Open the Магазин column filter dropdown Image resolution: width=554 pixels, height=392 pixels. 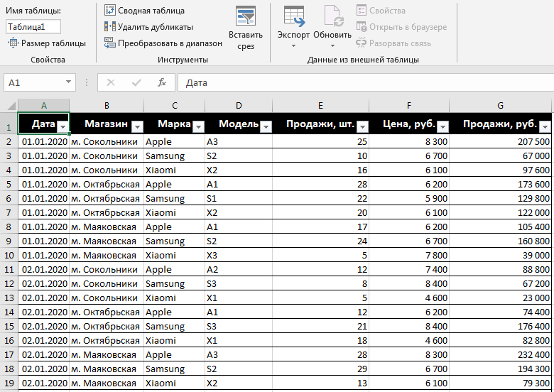(137, 126)
